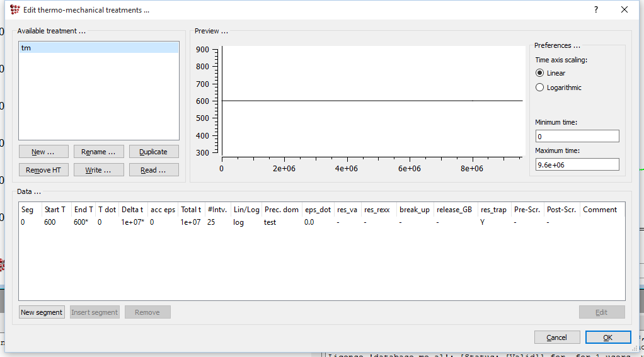
Task: Click the New … treatment button
Action: coord(43,152)
